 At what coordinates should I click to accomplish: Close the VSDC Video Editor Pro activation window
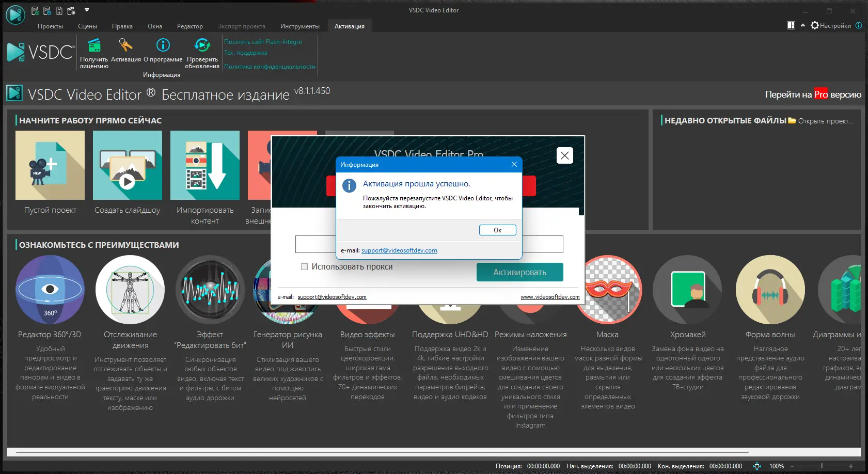click(565, 155)
